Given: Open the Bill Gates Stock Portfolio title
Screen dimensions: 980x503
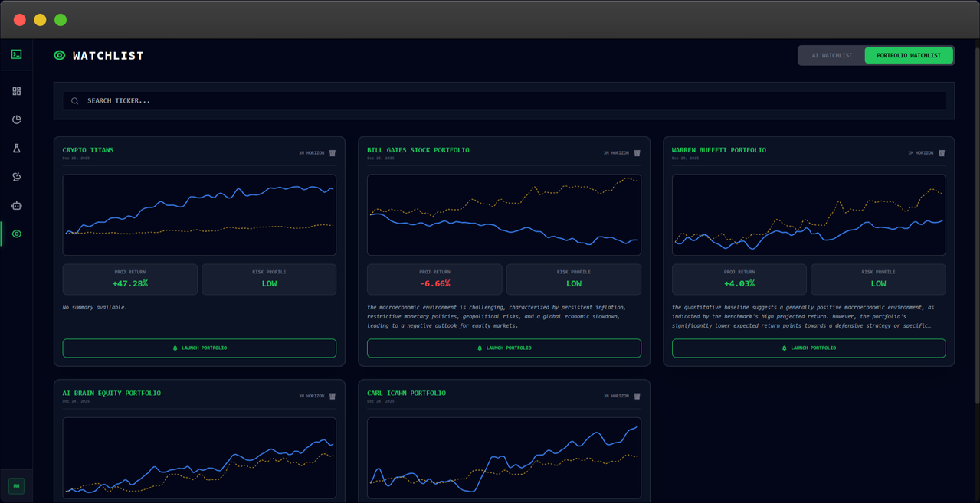Looking at the screenshot, I should tap(418, 150).
